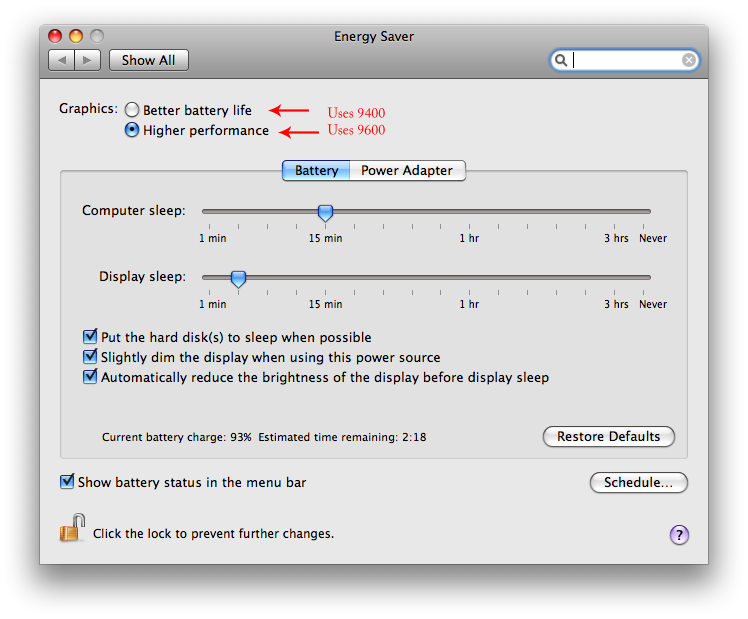The height and width of the screenshot is (619, 748).
Task: Click '15 min' label under Display sleep
Action: coord(325,304)
